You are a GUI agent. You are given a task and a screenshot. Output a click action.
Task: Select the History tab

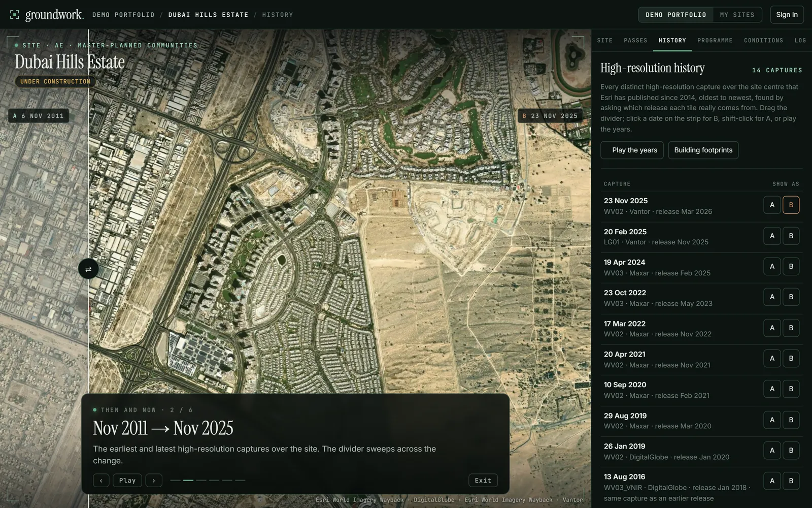click(x=672, y=40)
